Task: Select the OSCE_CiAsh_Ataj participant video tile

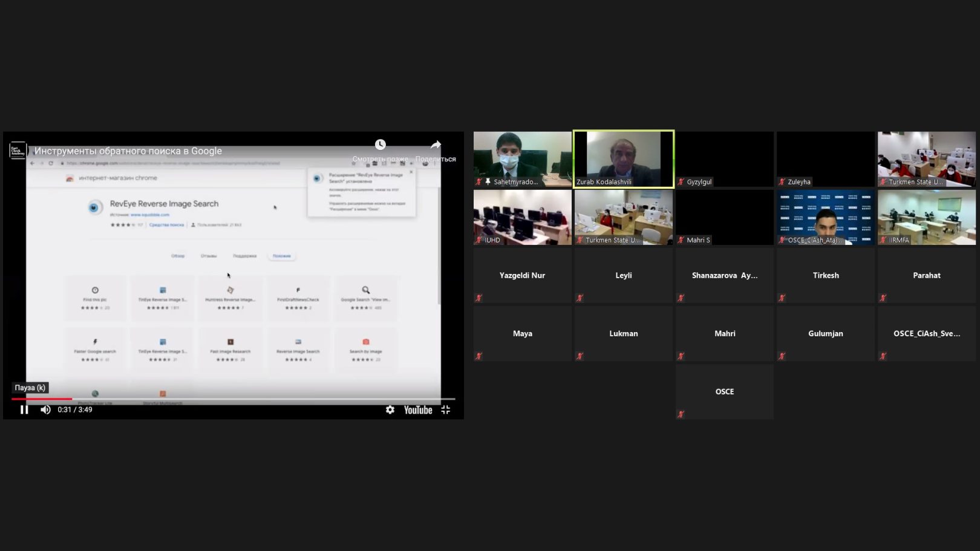Action: click(x=826, y=217)
